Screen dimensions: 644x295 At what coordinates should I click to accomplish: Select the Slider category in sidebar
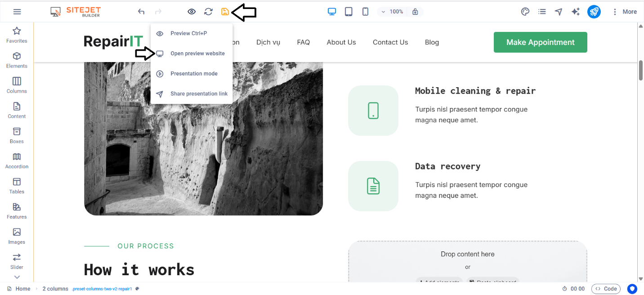[x=17, y=261]
